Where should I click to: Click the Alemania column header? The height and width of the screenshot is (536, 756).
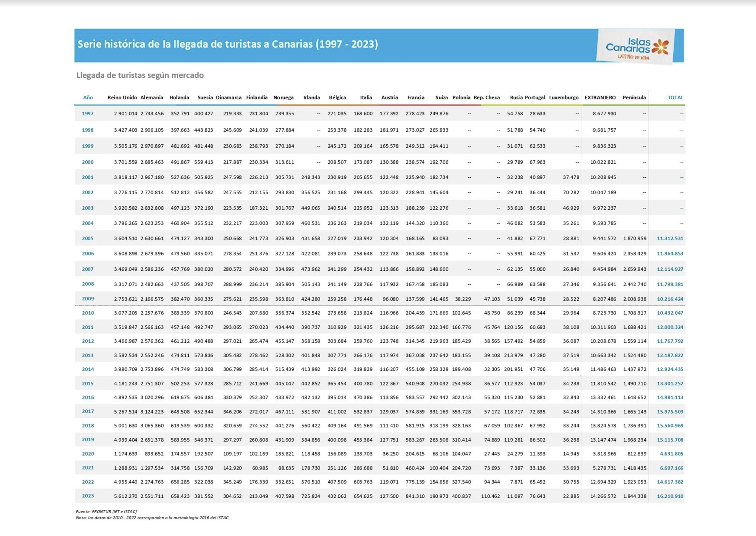tap(152, 98)
